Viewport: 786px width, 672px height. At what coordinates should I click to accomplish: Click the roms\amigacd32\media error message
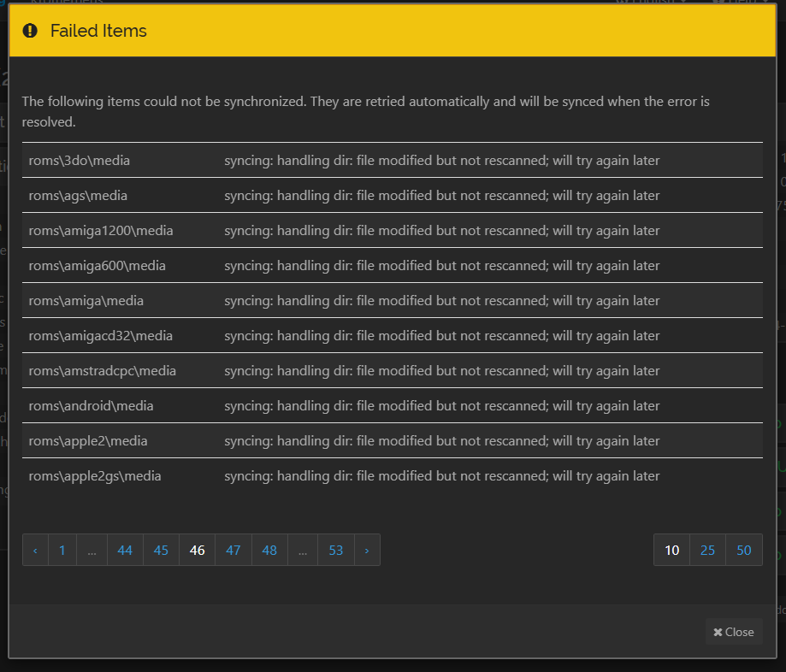(x=441, y=335)
